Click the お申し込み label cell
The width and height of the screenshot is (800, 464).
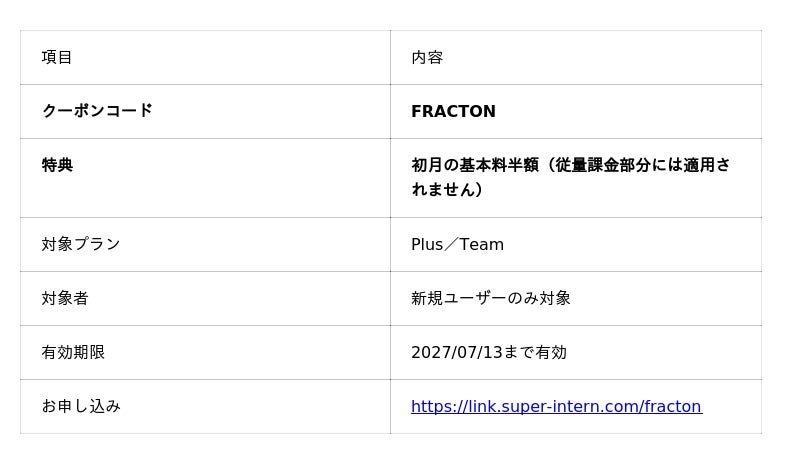click(205, 406)
